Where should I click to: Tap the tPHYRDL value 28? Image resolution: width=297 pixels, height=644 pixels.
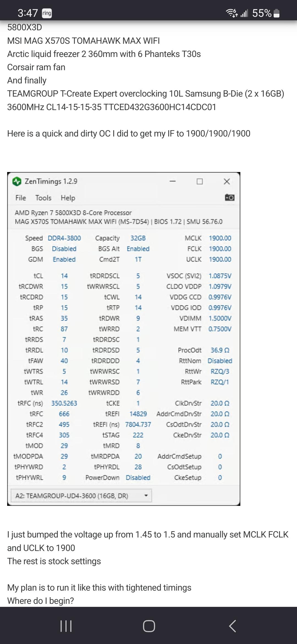pos(138,467)
